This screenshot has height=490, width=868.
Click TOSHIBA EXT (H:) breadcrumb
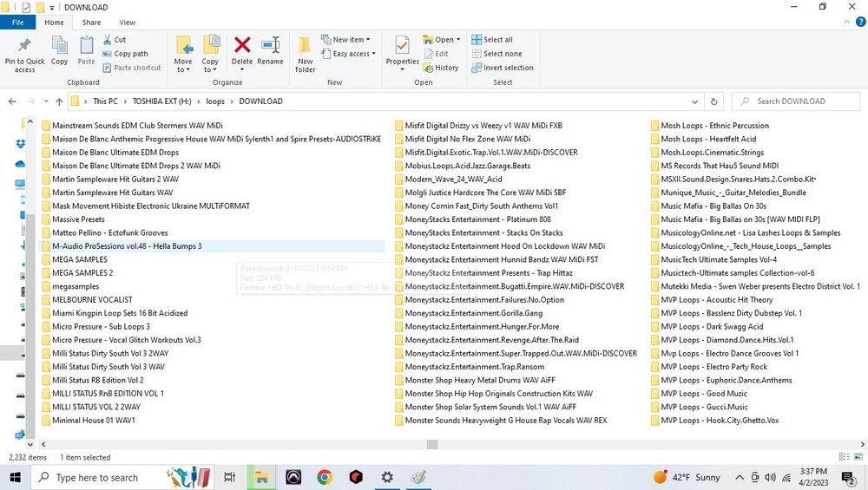click(161, 101)
